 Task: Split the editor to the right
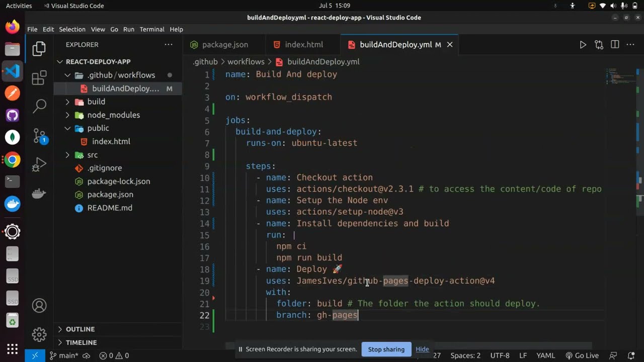point(615,45)
